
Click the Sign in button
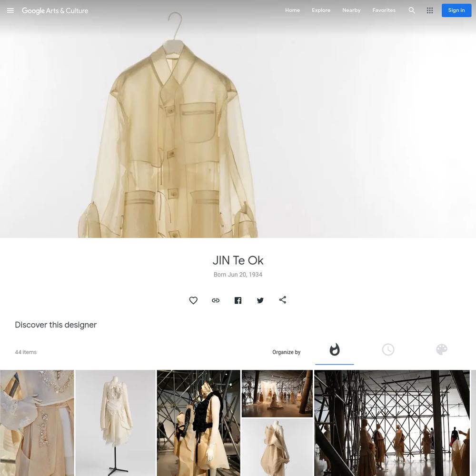(x=456, y=10)
